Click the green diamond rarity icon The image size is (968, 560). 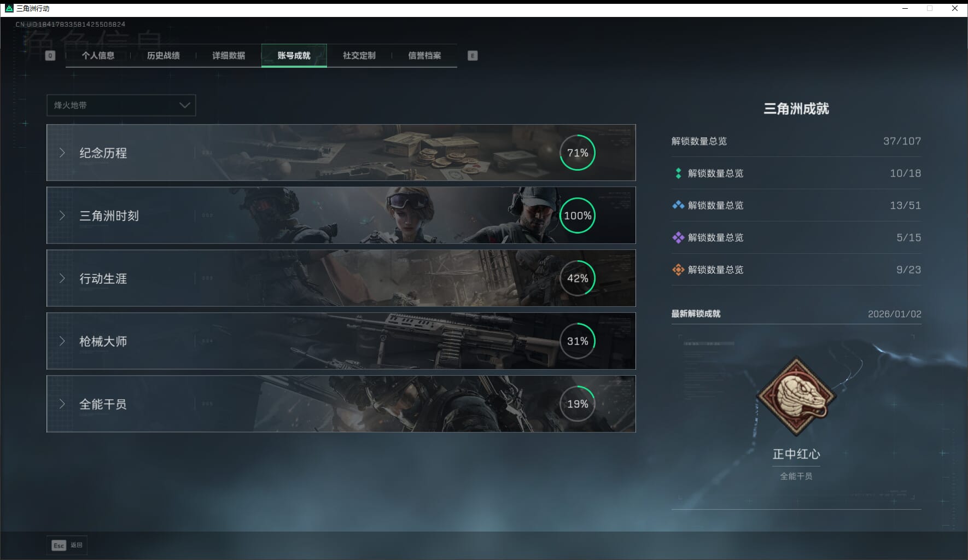point(678,173)
